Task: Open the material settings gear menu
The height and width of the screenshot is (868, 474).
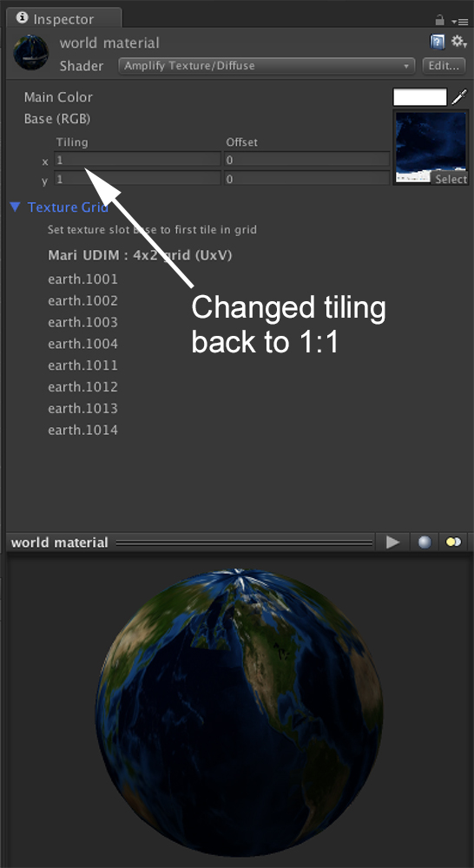Action: coord(458,42)
